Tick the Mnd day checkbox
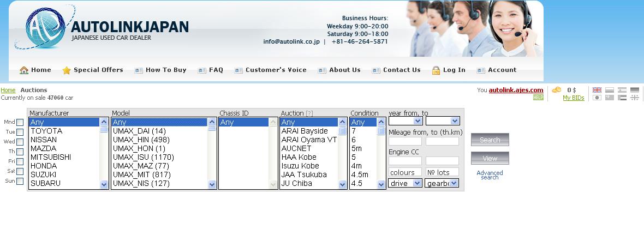 pyautogui.click(x=20, y=122)
